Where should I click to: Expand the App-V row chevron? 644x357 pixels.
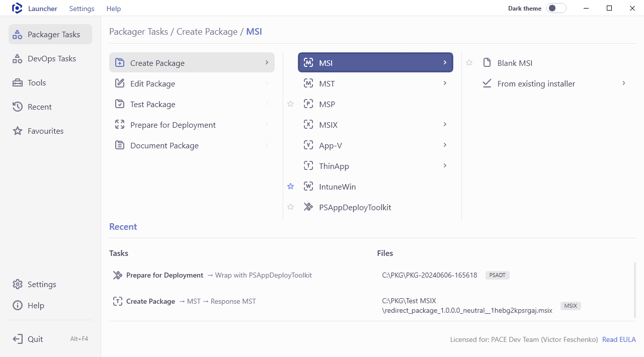point(445,145)
